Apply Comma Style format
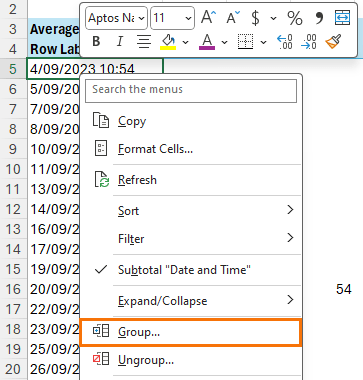Image resolution: width=363 pixels, height=380 pixels. [319, 17]
